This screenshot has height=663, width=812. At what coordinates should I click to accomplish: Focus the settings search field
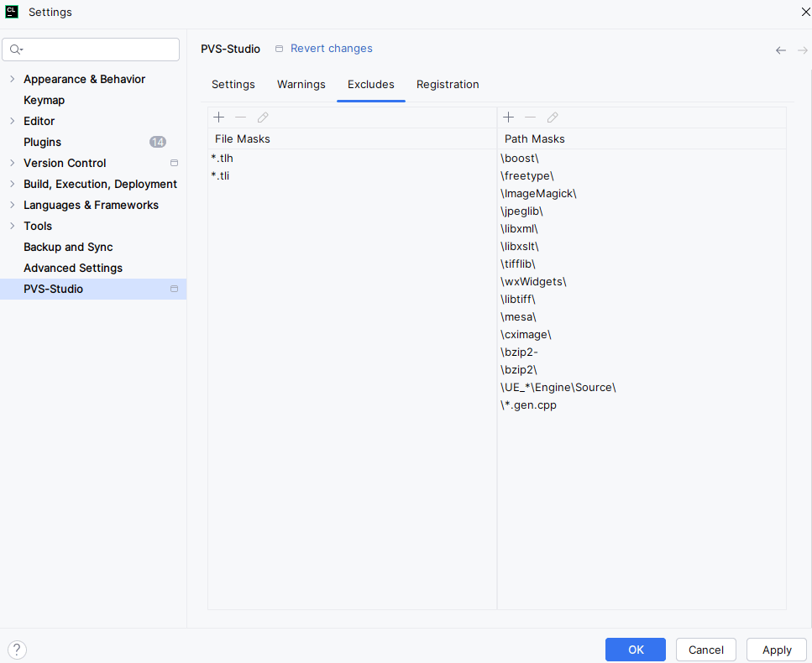point(97,50)
